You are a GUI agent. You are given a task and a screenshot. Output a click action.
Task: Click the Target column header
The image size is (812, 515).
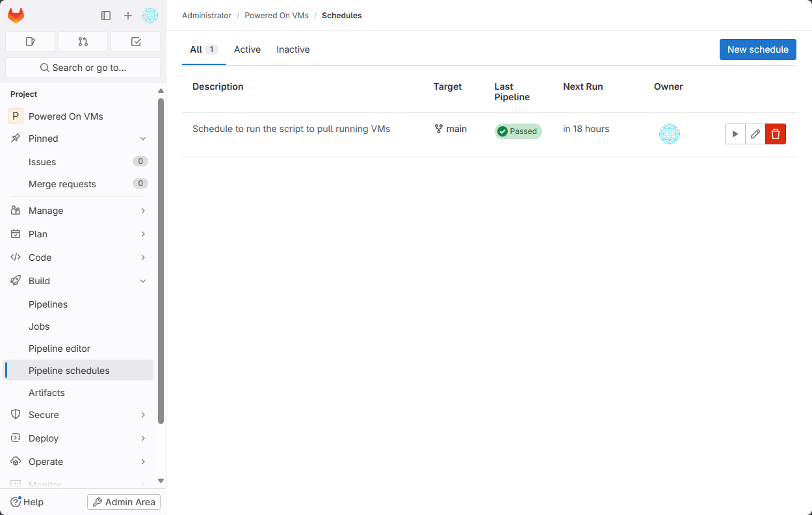(448, 86)
